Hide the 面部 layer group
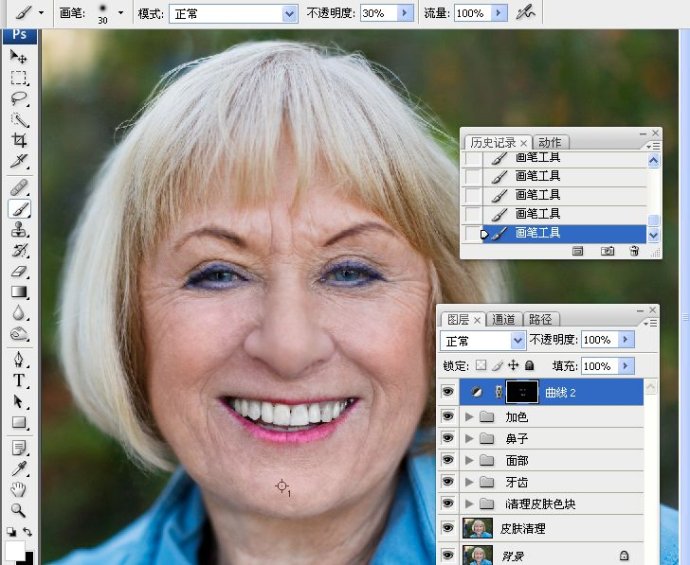Screen dimensions: 690x565 [x=448, y=460]
